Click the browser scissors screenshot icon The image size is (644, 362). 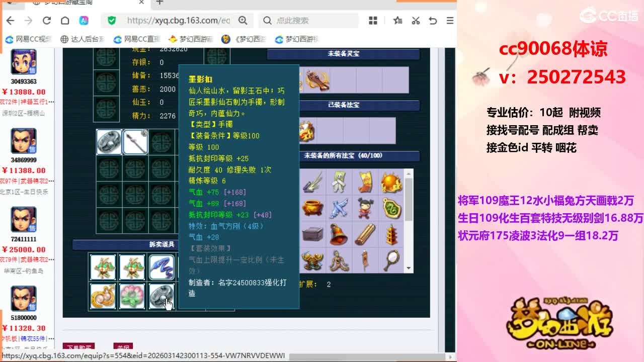[416, 21]
